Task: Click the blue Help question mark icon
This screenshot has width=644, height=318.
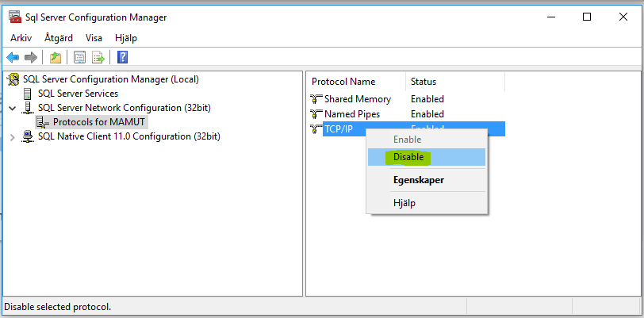Action: click(123, 57)
